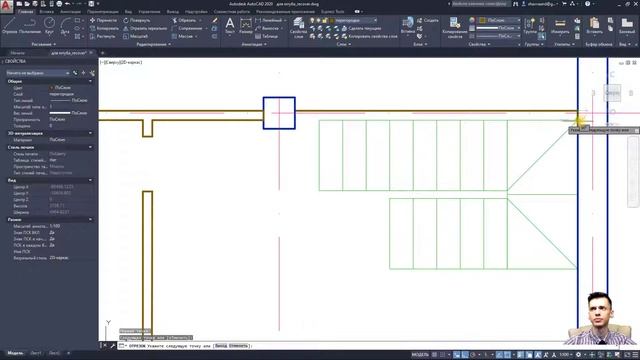Click Копировать свойства слоя button

370,36
